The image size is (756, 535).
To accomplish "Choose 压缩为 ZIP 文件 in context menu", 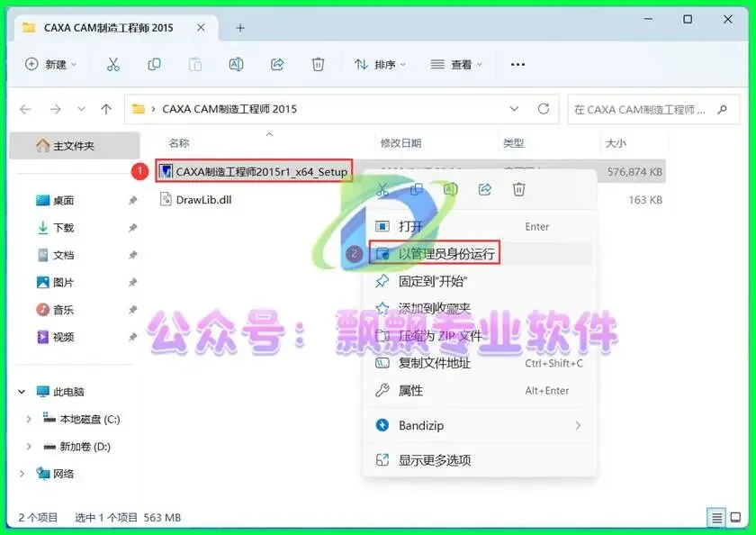I will [479, 336].
